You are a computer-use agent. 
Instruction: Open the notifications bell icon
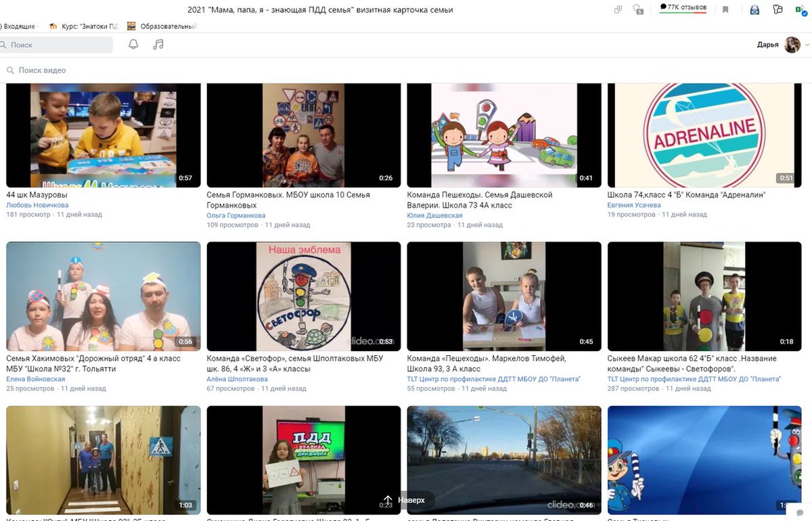[x=133, y=45]
